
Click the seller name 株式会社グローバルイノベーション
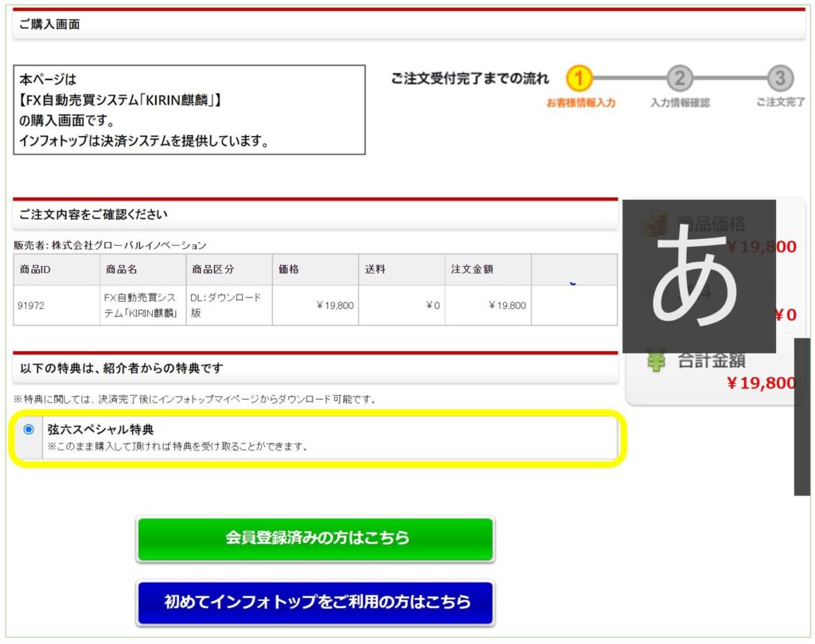pos(129,245)
